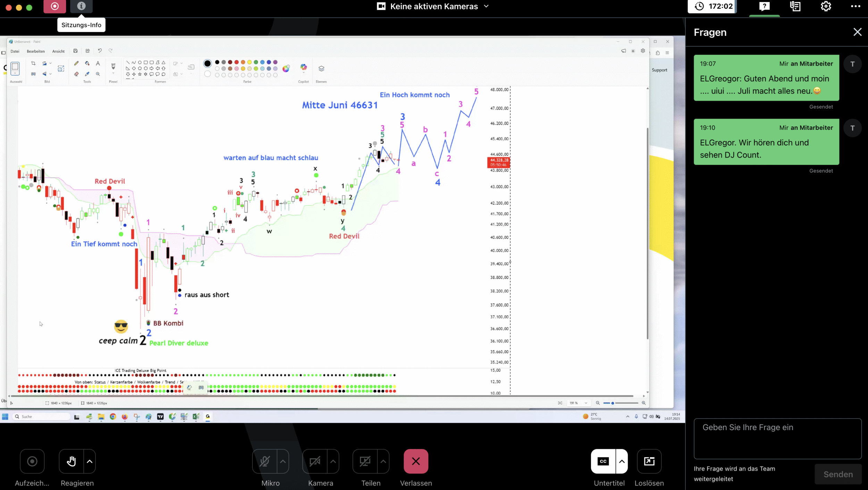Viewport: 868px width, 490px height.
Task: Open the settings gear at top right
Action: (x=826, y=6)
